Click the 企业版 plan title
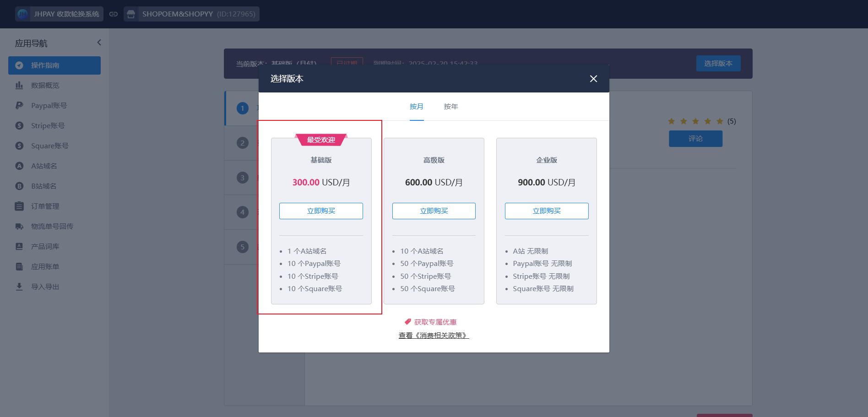The image size is (868, 417). (x=547, y=160)
